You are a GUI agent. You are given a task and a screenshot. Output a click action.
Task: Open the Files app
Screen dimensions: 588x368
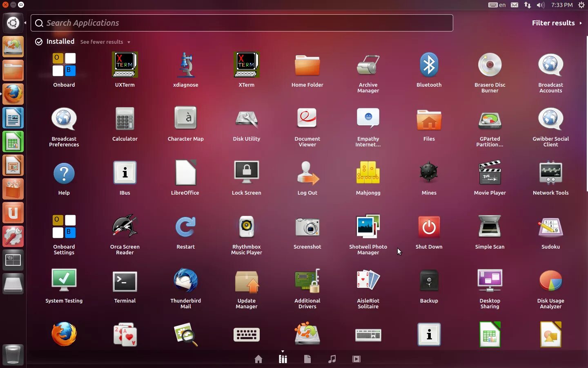pyautogui.click(x=429, y=120)
